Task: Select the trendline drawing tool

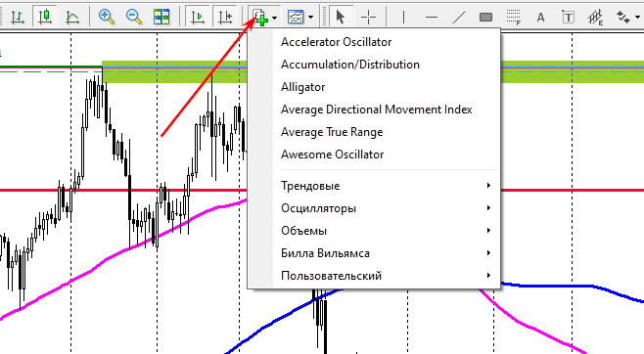Action: pyautogui.click(x=459, y=17)
